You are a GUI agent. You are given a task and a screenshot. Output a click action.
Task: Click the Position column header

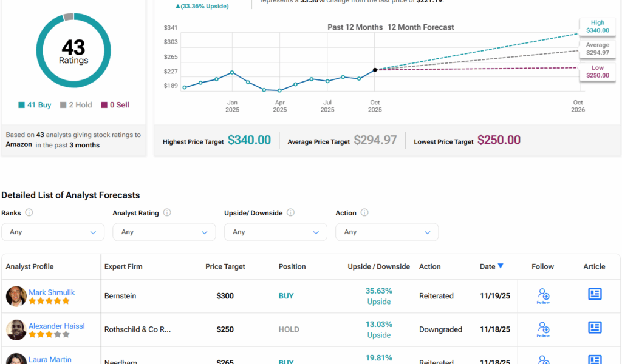tap(292, 266)
